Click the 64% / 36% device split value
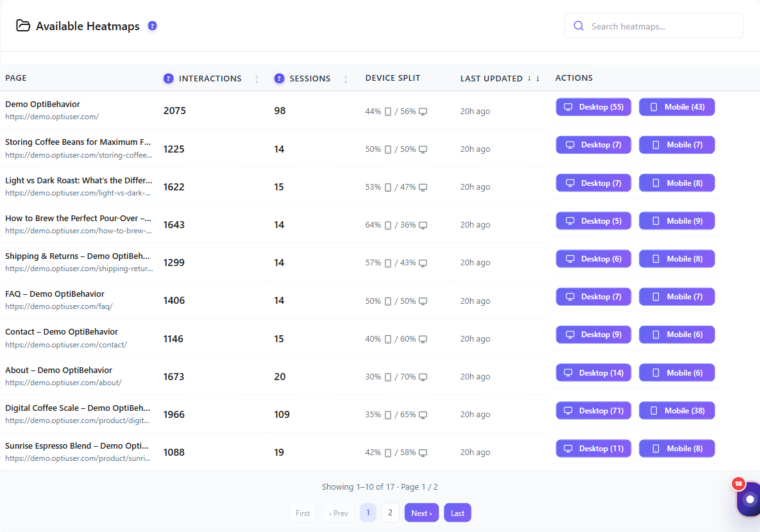Viewport: 760px width, 532px height. click(396, 225)
